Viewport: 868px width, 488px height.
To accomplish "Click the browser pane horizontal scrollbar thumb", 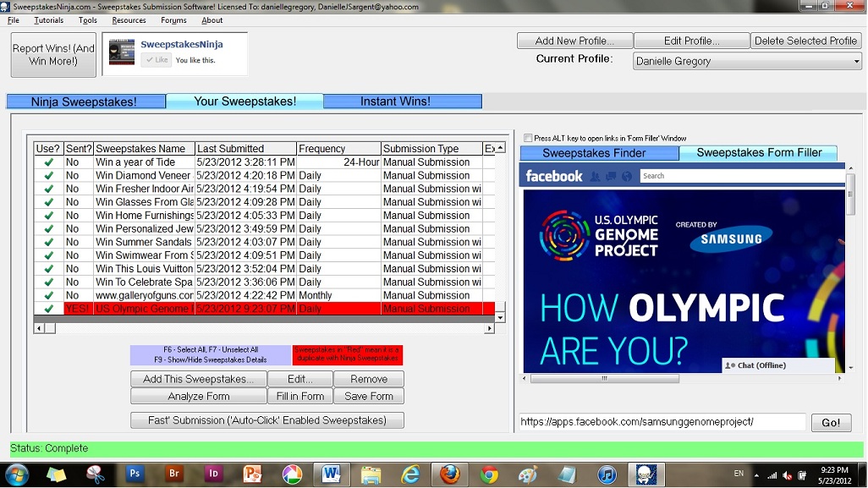I will (x=605, y=378).
